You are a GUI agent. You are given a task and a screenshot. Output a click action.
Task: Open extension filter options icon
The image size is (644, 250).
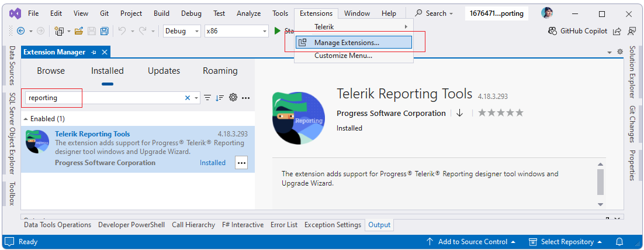pos(207,98)
